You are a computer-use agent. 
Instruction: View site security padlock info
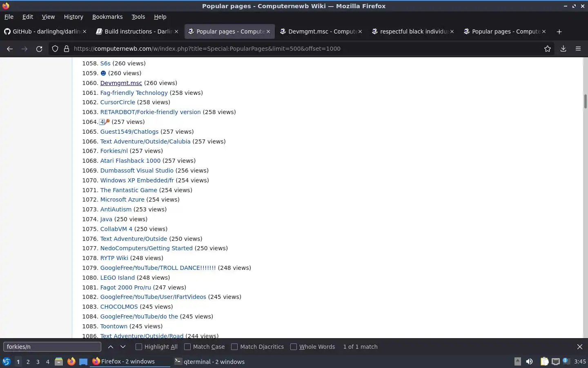(67, 49)
